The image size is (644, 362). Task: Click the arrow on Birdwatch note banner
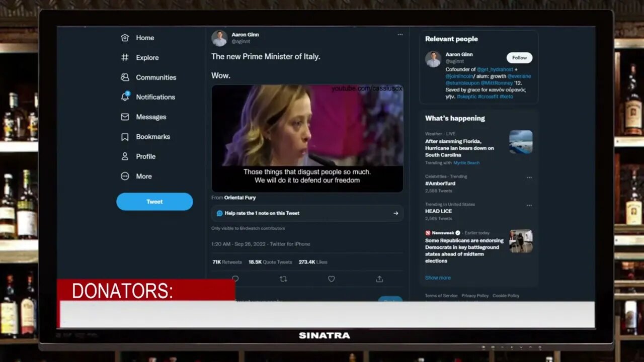click(395, 213)
